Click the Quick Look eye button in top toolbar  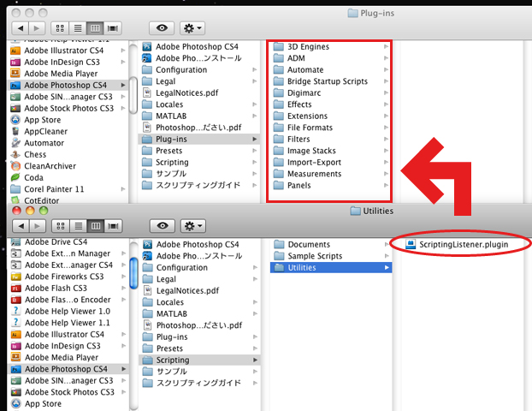163,29
